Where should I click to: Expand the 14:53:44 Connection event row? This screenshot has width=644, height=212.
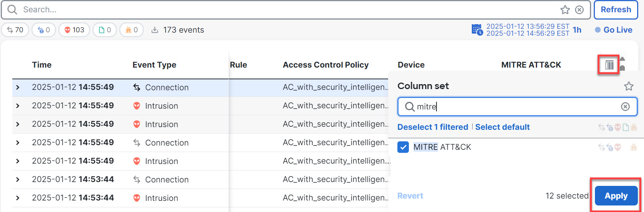(18, 180)
